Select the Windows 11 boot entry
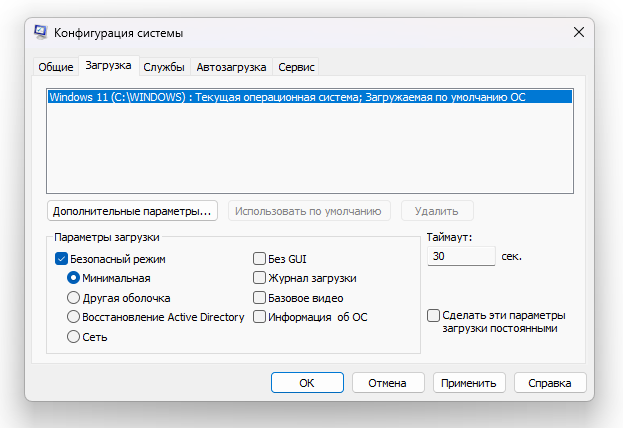 coord(287,97)
